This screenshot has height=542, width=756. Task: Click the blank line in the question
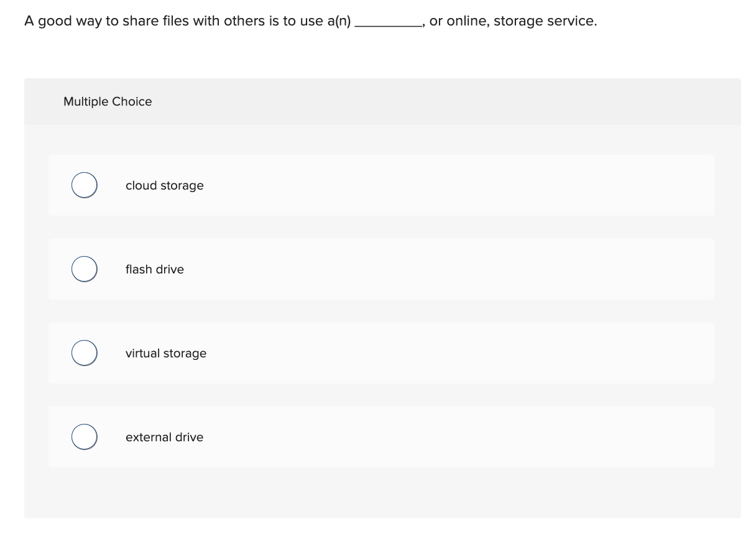click(389, 22)
